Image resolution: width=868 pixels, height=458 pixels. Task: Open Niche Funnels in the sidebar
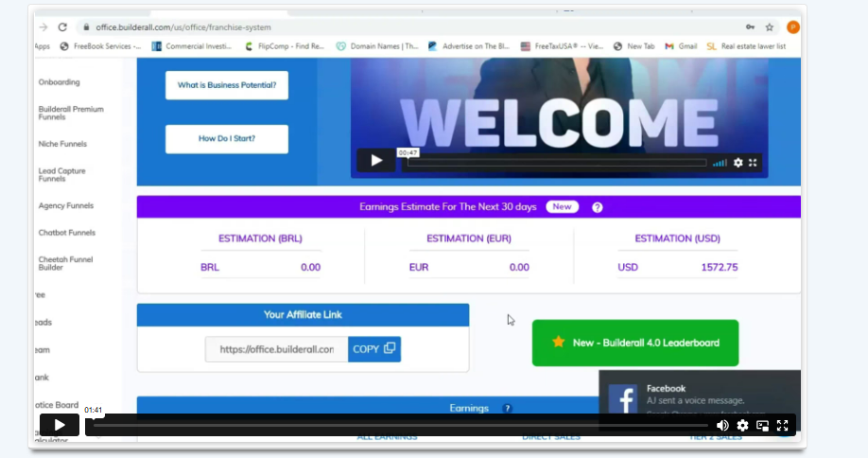(x=62, y=144)
